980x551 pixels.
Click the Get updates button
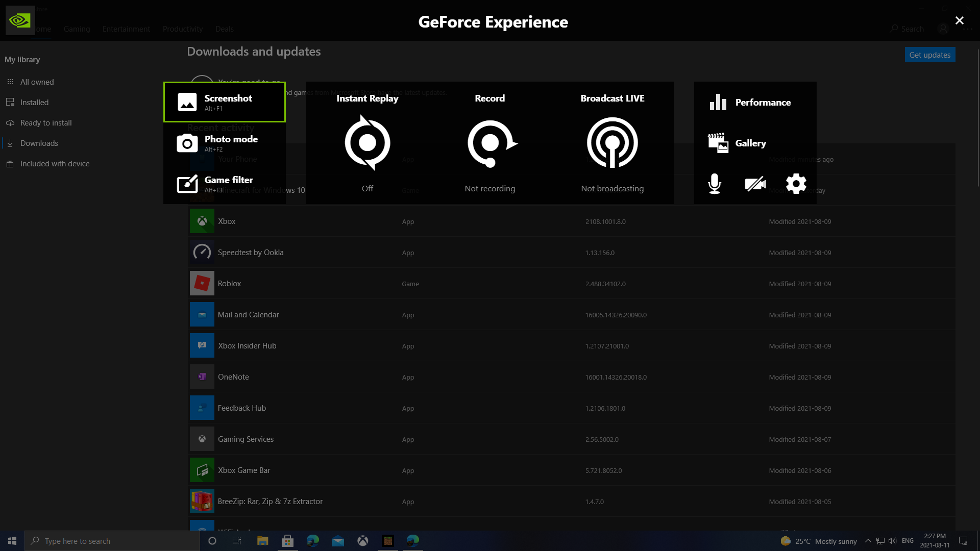tap(929, 55)
